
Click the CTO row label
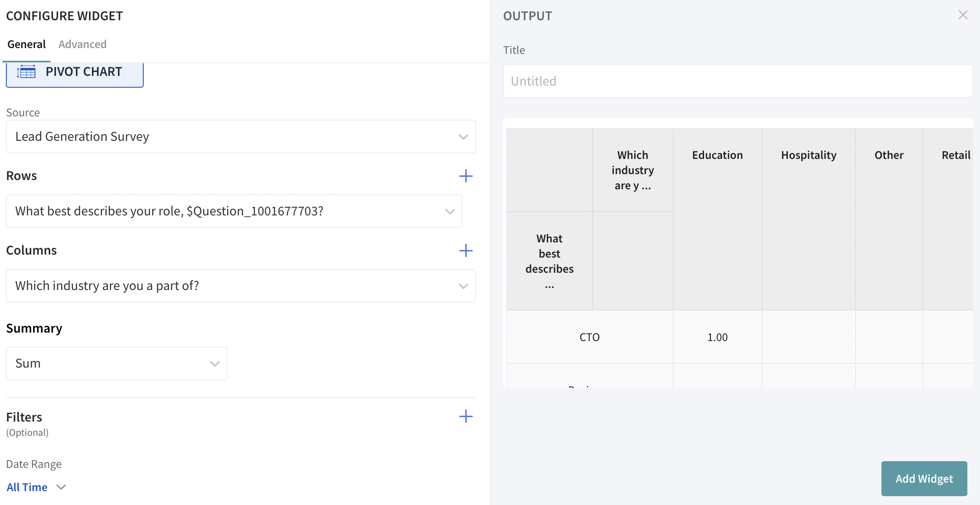[x=589, y=337]
